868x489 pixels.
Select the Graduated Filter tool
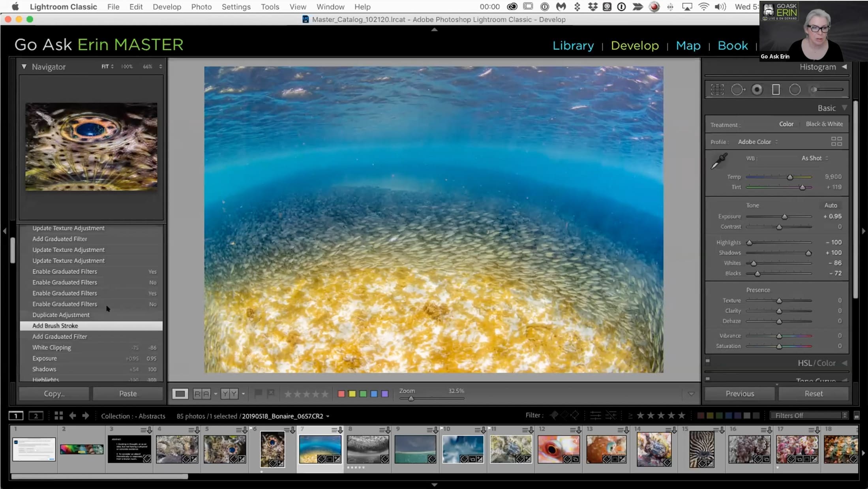(x=776, y=90)
